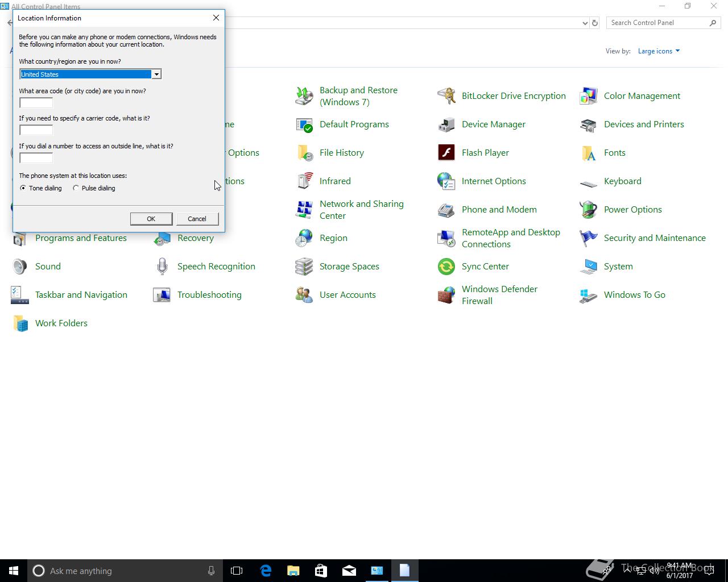The image size is (728, 582).
Task: Open the Recovery icon
Action: point(162,239)
